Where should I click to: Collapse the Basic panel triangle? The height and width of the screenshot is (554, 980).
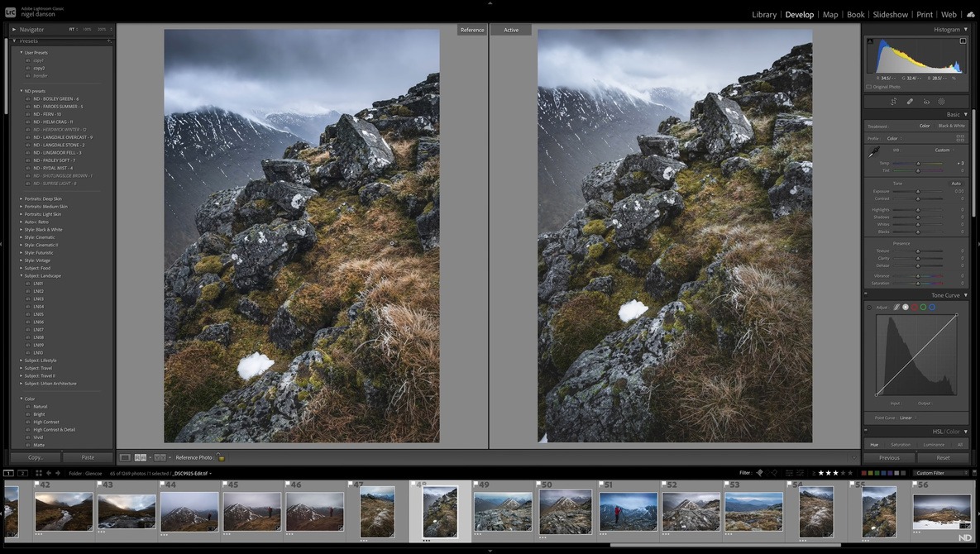[966, 114]
